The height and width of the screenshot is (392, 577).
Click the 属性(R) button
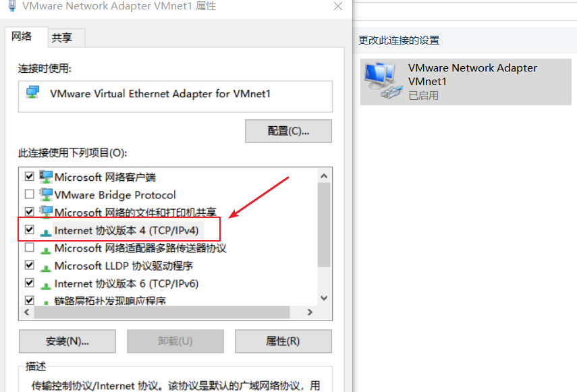[283, 341]
